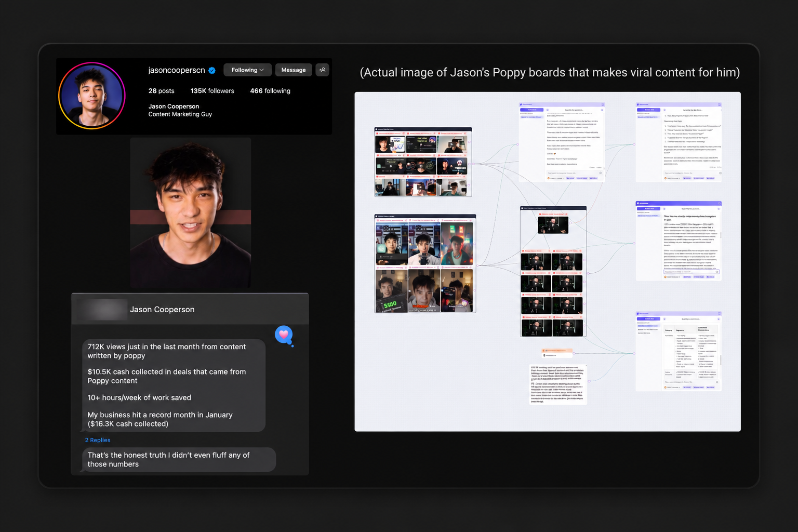Click the $500 video thumbnail in board
This screenshot has width=798, height=532.
pyautogui.click(x=391, y=290)
